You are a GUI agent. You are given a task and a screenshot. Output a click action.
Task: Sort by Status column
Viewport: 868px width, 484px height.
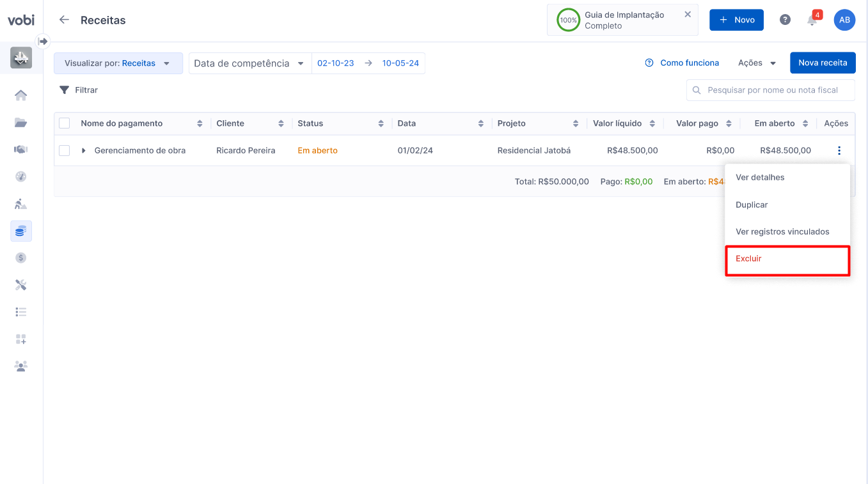click(381, 123)
